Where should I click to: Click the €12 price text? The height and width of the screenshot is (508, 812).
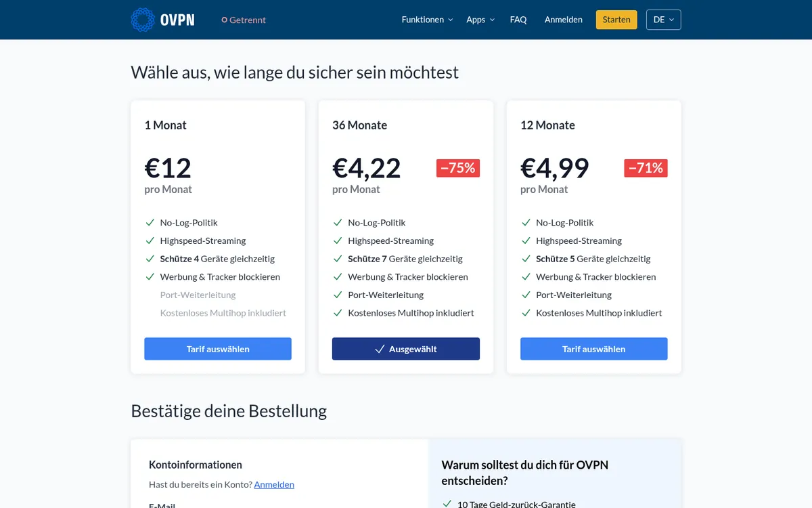tap(168, 167)
